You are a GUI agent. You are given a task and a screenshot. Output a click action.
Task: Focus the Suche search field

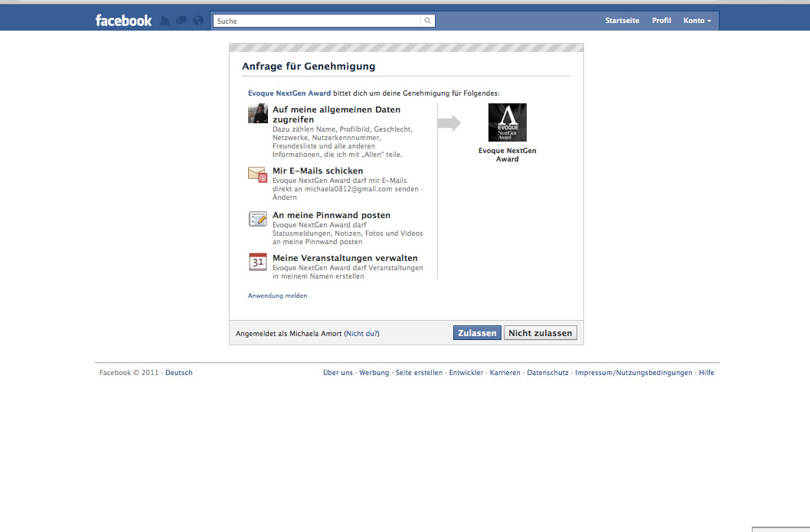point(318,21)
